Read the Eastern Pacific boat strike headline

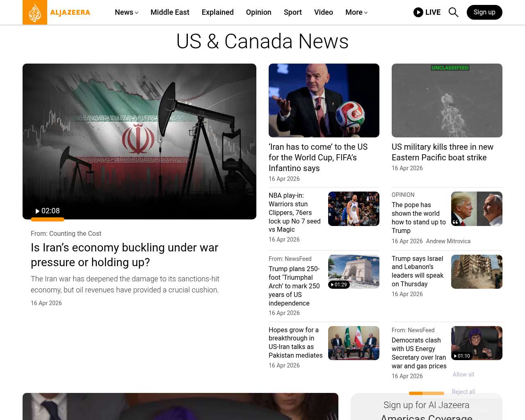[x=442, y=152]
